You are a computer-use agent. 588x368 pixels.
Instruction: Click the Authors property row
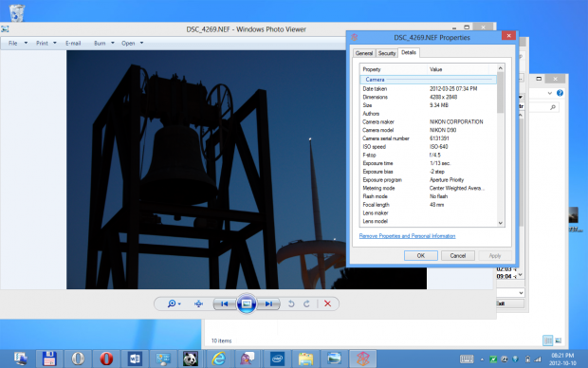pos(428,114)
